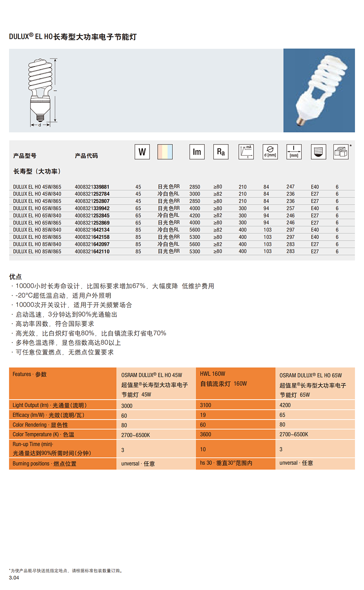This screenshot has height=590, width=364.
Task: Click the HWL color temperature value 3600
Action: tap(205, 434)
